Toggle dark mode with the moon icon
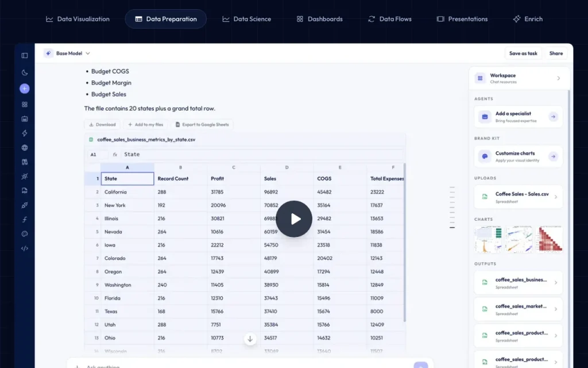588x368 pixels. tap(25, 72)
